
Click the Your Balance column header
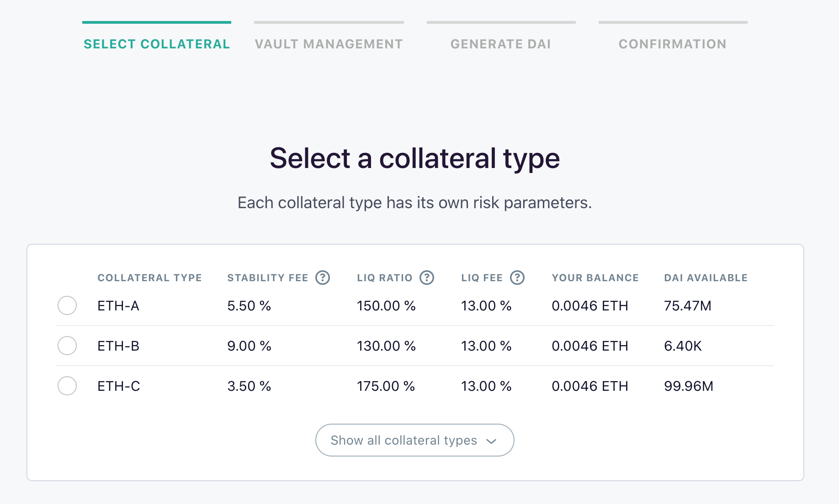(595, 278)
